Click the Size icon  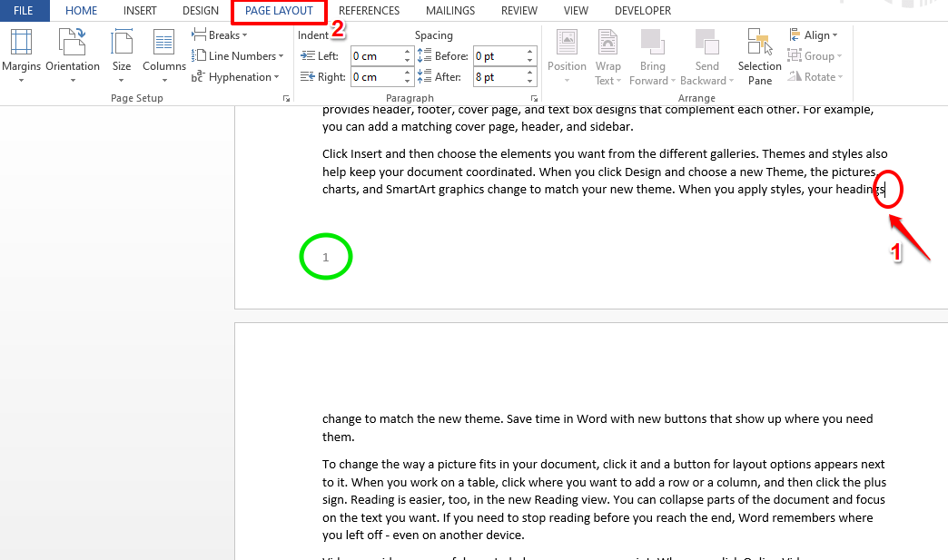point(121,56)
